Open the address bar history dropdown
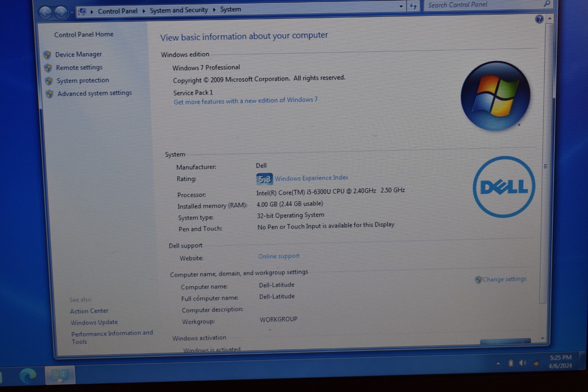 pyautogui.click(x=401, y=6)
